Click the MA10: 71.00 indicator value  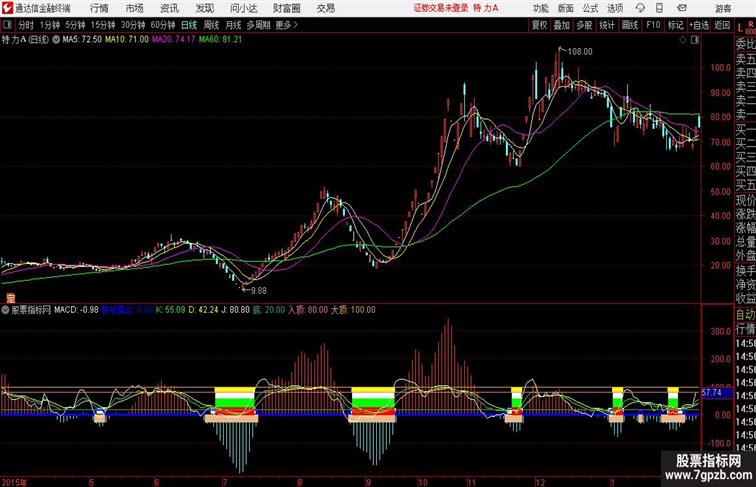[127, 40]
